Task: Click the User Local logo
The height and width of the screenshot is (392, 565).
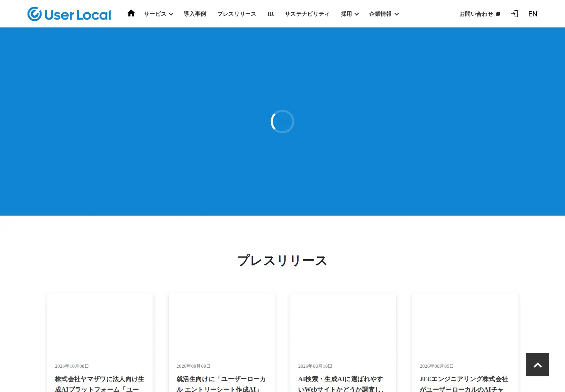Action: (x=69, y=14)
